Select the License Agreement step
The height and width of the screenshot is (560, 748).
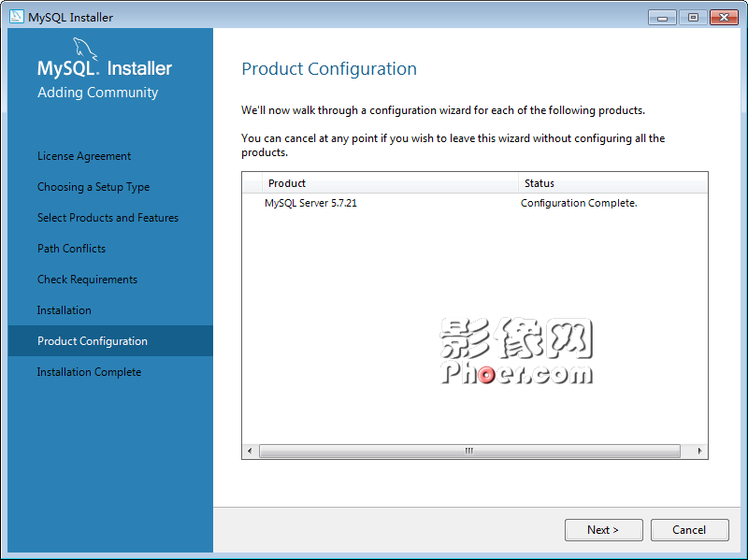tap(84, 156)
